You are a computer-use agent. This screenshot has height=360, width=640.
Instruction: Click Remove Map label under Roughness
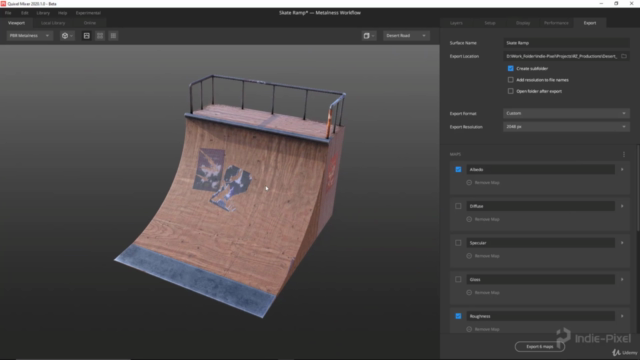pos(487,329)
